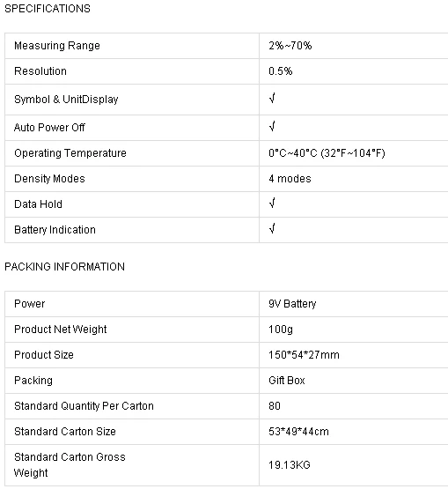Screen dimensions: 448x489
Task: Click the 4 modes density value
Action: 290,179
